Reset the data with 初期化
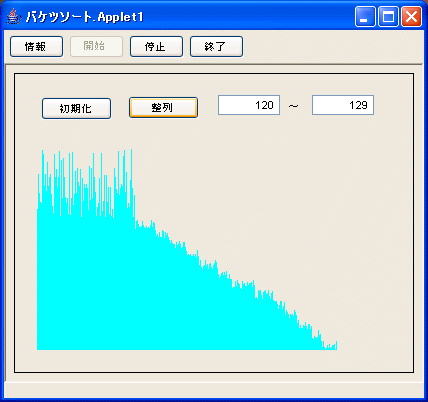The height and width of the screenshot is (402, 428). click(76, 108)
